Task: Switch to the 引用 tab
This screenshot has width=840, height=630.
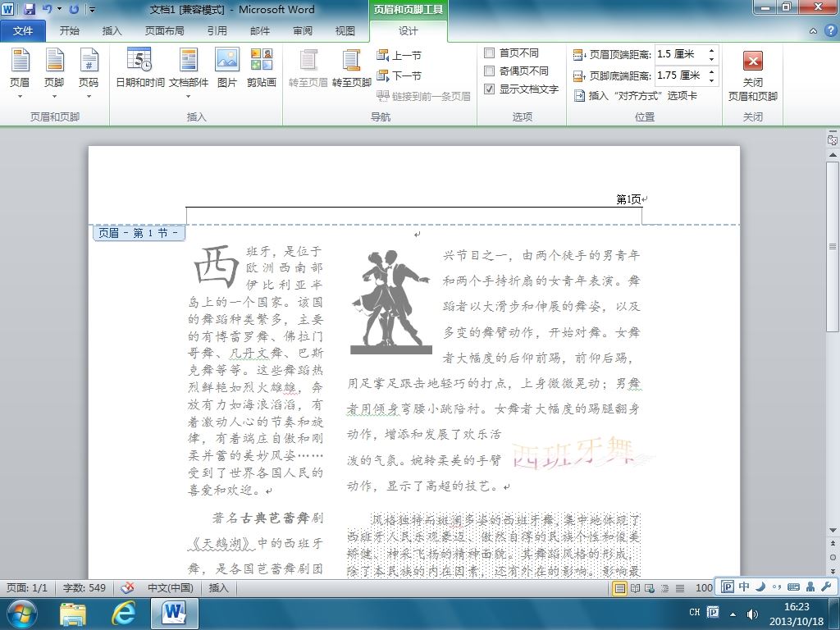Action: click(x=217, y=31)
